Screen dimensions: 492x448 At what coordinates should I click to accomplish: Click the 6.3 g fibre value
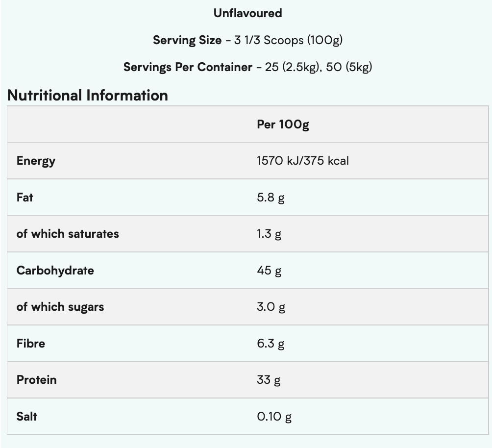click(271, 344)
